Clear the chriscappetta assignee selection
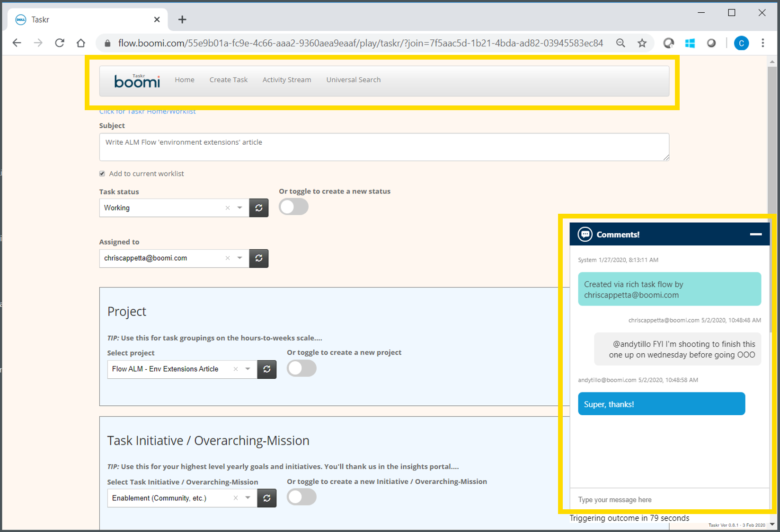Screen dimensions: 780x532 (228, 258)
